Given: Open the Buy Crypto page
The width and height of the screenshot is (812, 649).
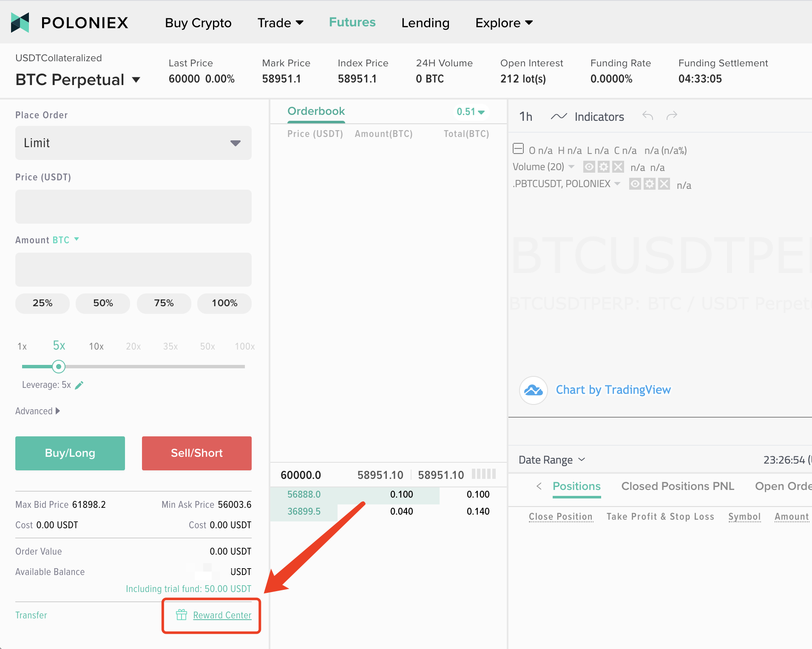Looking at the screenshot, I should click(198, 23).
